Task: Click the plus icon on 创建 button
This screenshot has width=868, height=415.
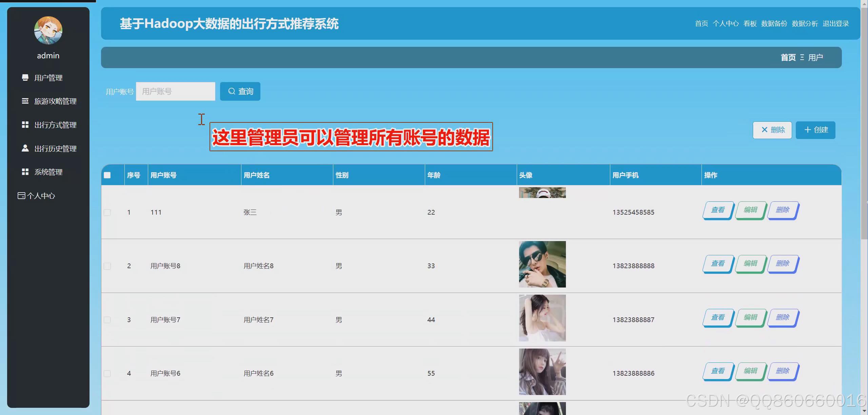Action: click(x=808, y=130)
